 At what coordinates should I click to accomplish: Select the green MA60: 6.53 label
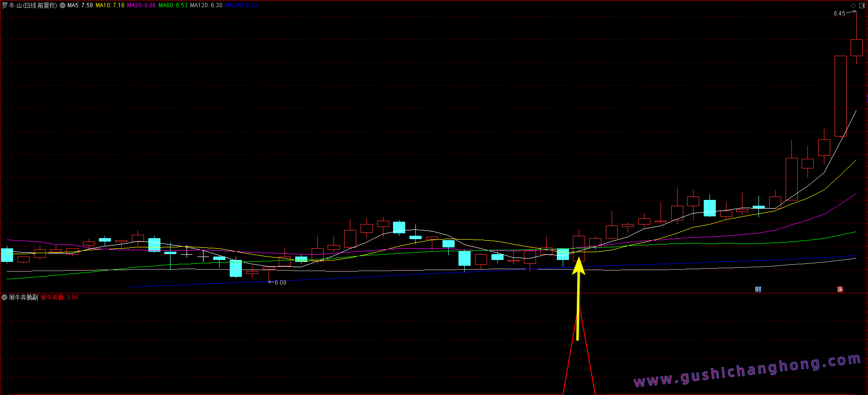point(173,5)
